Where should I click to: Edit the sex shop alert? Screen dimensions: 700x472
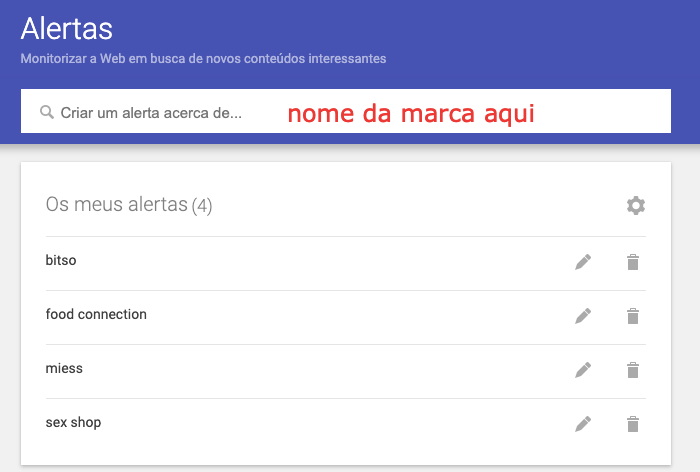pos(583,424)
